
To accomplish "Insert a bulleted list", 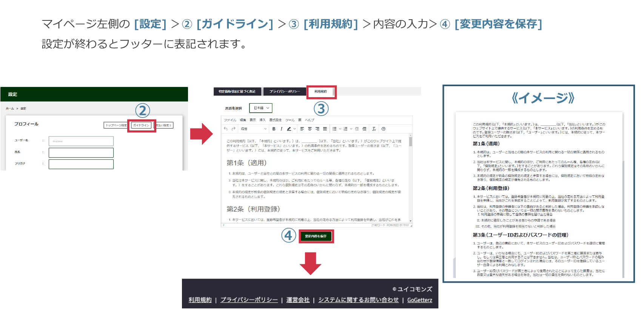I will (334, 129).
